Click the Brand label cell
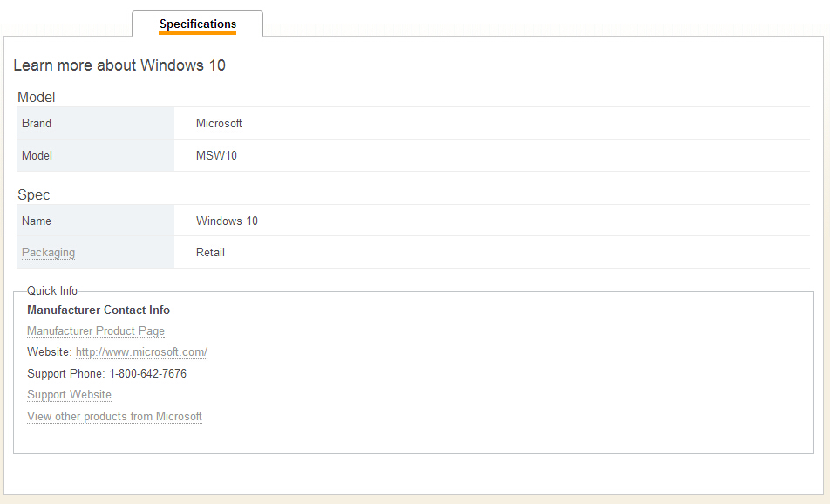The image size is (830, 504). 96,123
